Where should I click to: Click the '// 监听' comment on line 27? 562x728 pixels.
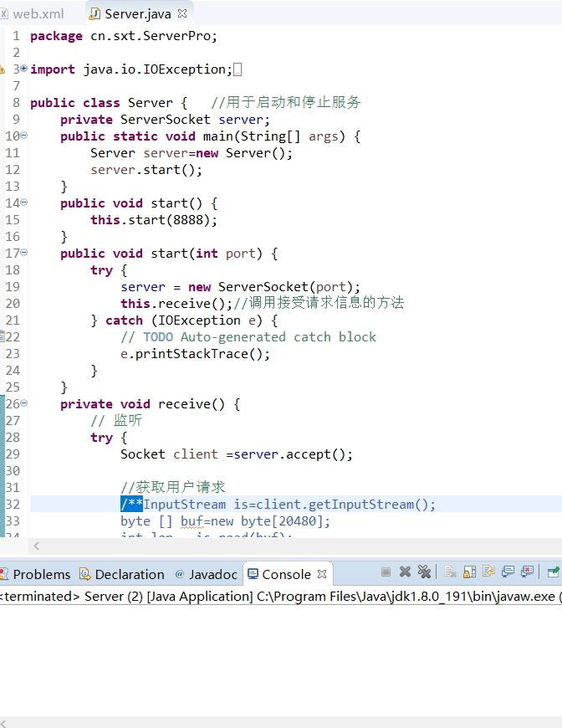click(x=116, y=420)
